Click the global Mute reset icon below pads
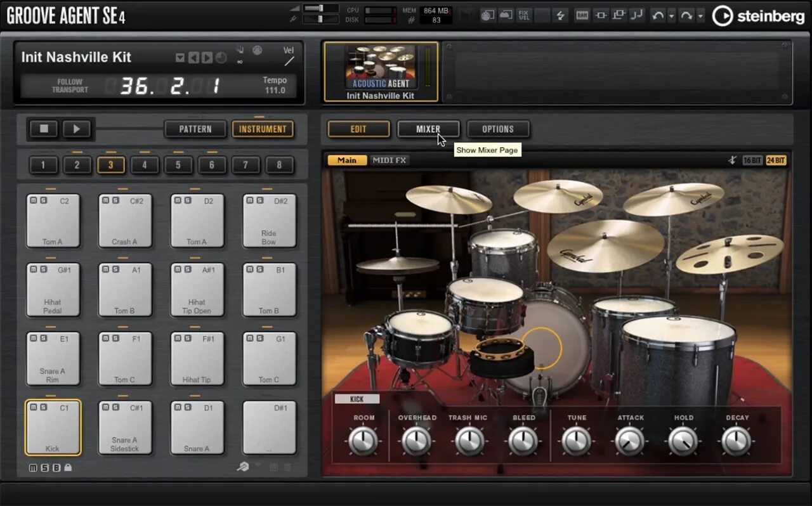812x506 pixels. (34, 468)
